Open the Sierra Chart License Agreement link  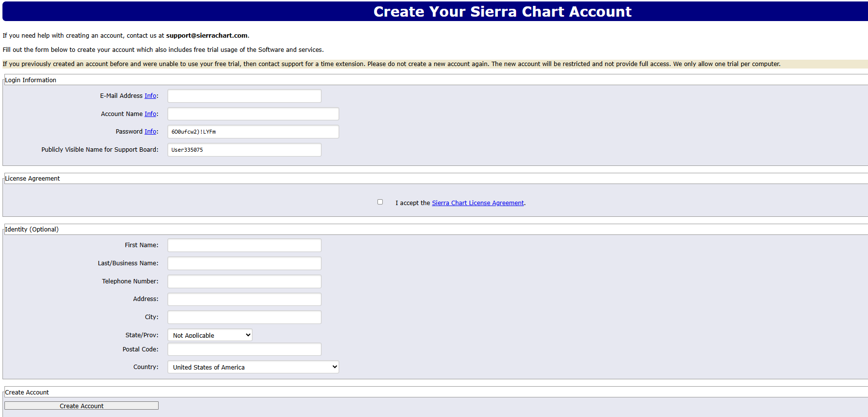[478, 203]
